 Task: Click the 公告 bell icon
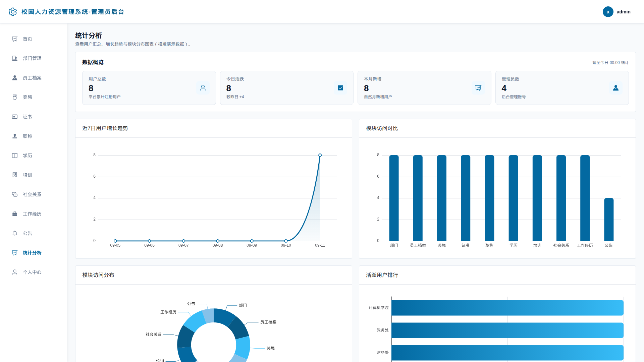(15, 233)
